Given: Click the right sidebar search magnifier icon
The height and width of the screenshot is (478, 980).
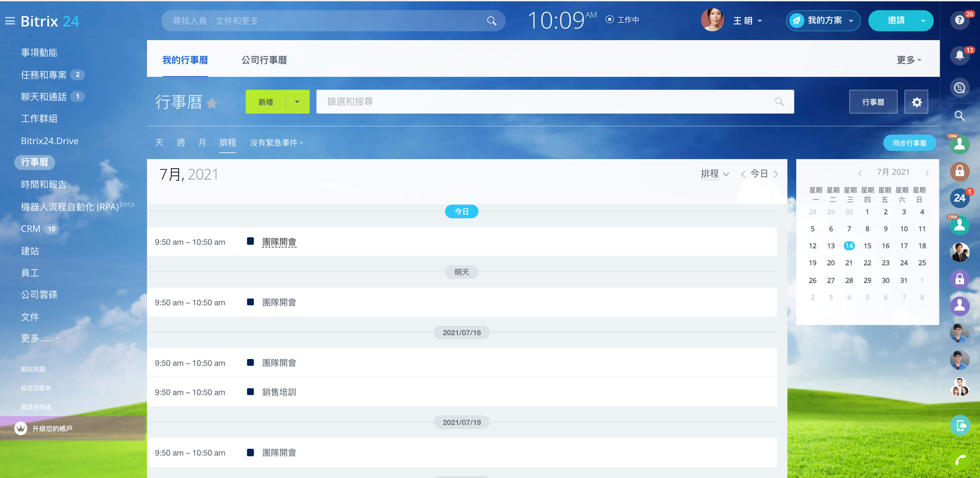Looking at the screenshot, I should pos(959,116).
